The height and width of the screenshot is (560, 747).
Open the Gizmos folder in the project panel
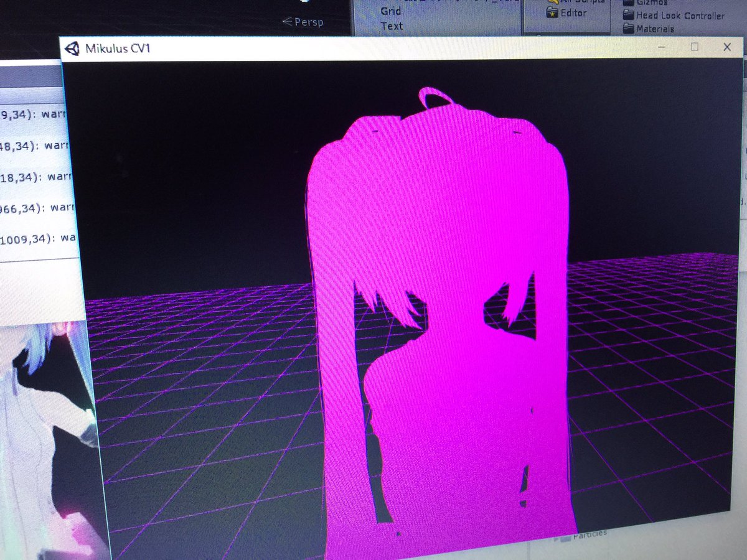(x=645, y=3)
